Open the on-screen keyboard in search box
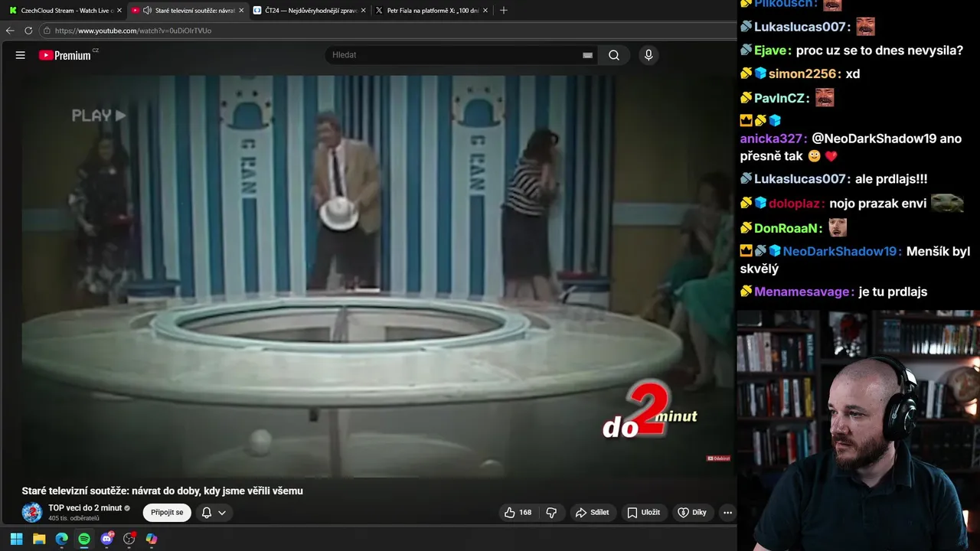 point(587,55)
